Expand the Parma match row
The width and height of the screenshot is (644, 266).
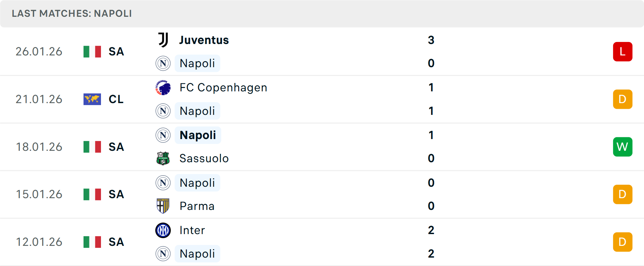[322, 194]
